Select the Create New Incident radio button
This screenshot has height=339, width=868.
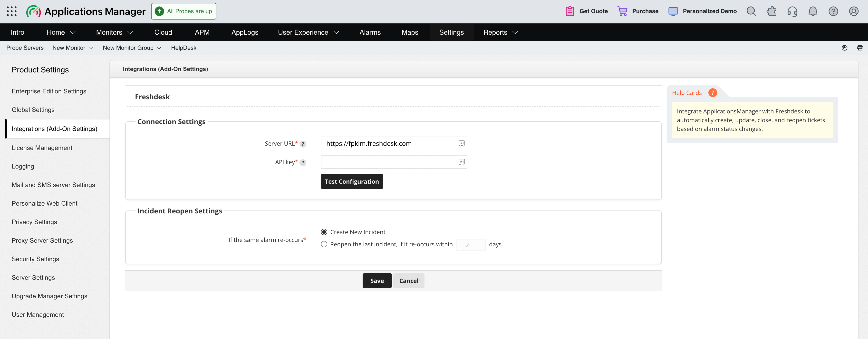click(324, 232)
